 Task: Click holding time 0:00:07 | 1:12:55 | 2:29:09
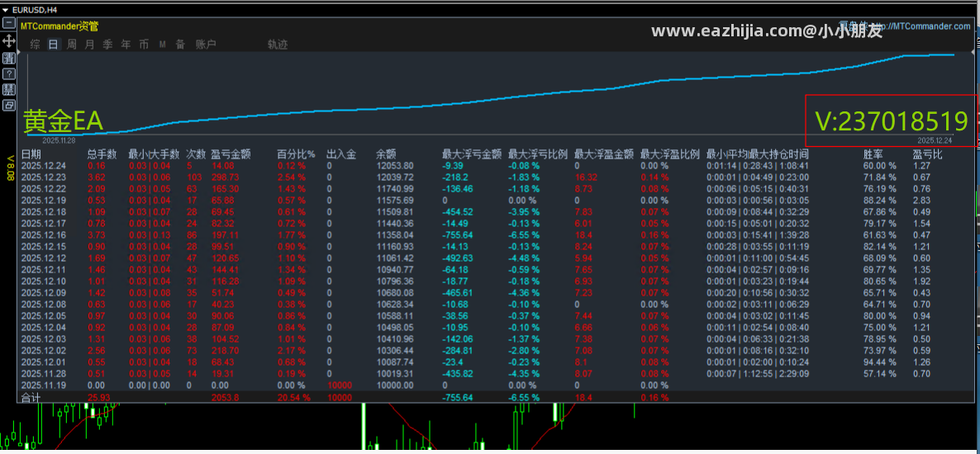tap(758, 374)
